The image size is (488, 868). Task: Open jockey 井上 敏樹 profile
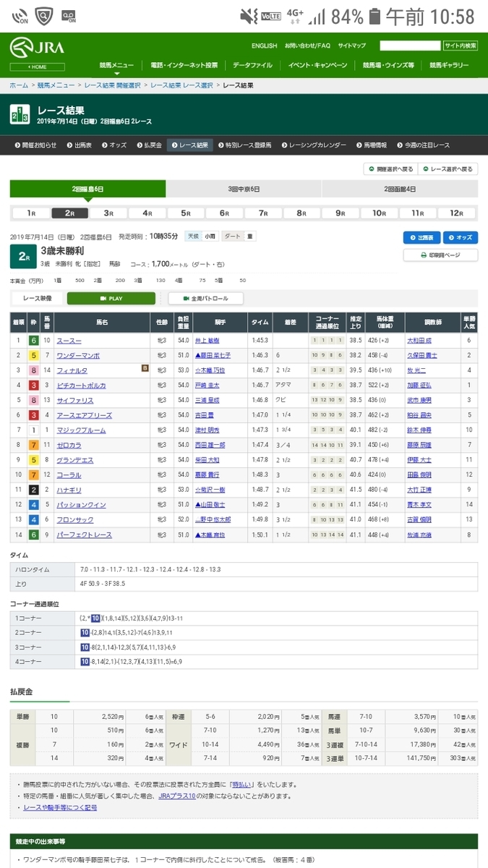tap(209, 340)
